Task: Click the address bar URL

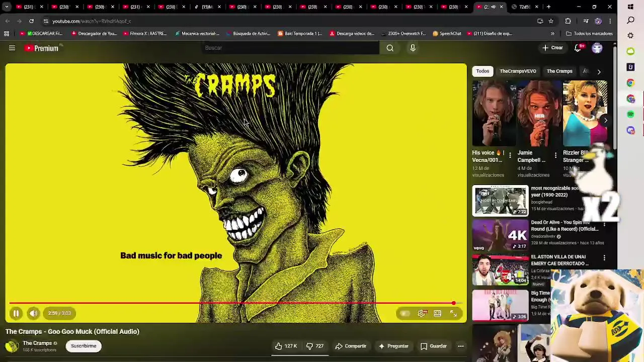Action: pyautogui.click(x=92, y=21)
